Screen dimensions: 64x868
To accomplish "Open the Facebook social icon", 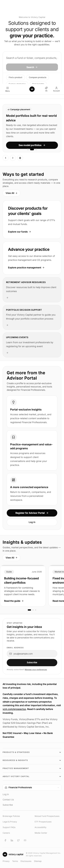I will [x=5, y=840].
